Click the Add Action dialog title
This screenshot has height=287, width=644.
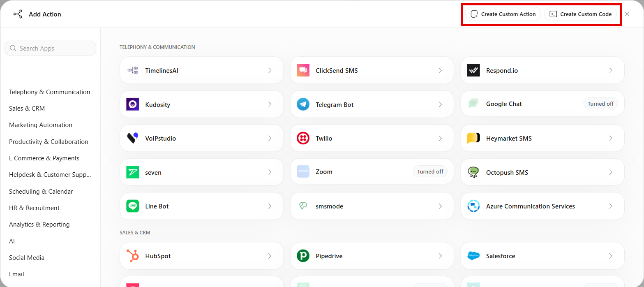coord(45,14)
